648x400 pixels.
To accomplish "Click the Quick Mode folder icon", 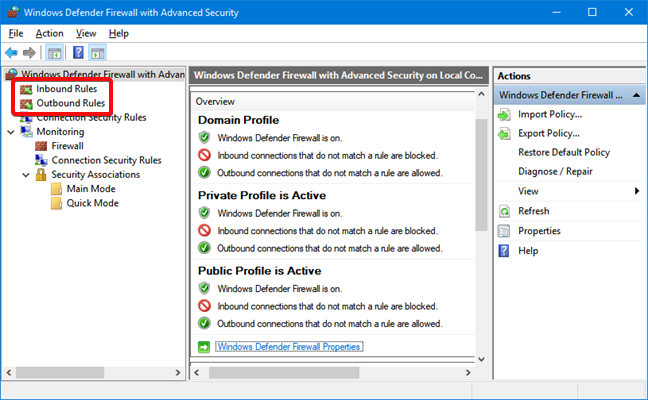I will (x=56, y=204).
